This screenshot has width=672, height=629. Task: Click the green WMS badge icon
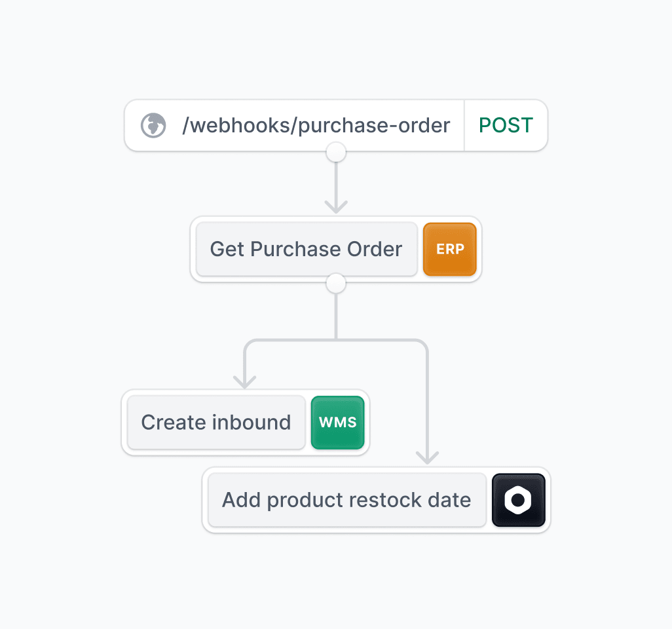(338, 423)
